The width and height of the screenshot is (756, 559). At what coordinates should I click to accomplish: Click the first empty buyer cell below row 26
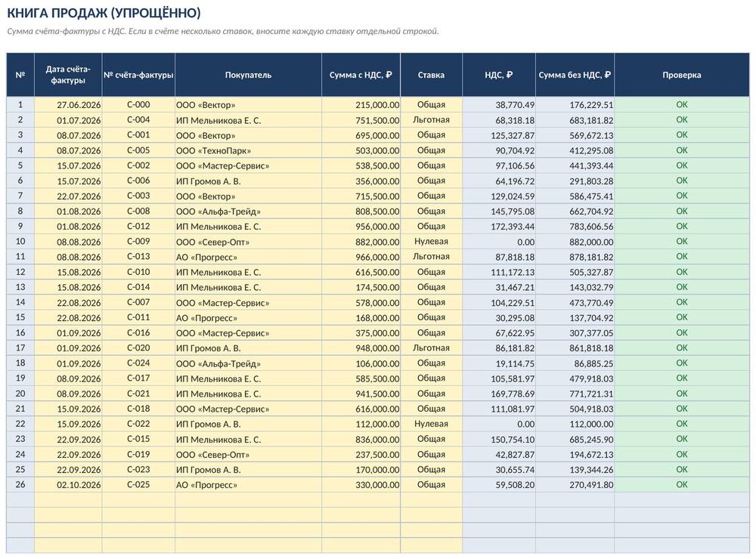point(248,500)
